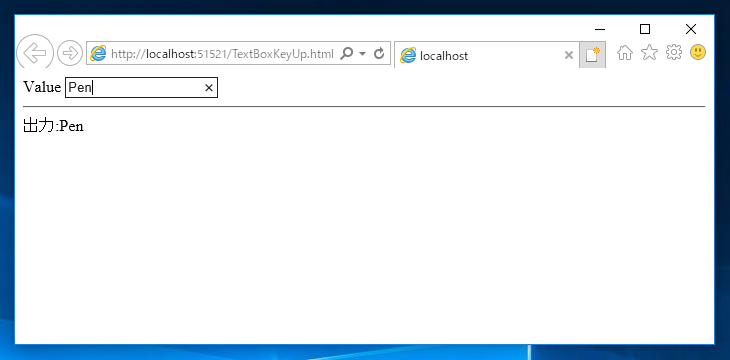Close the localhost tab
Viewport: 730px width, 360px height.
(x=568, y=55)
